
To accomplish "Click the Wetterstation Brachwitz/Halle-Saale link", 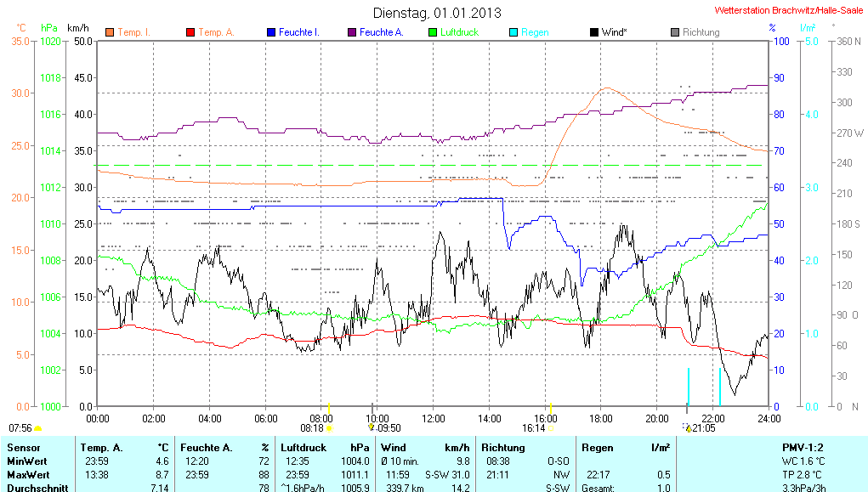I will [x=789, y=11].
